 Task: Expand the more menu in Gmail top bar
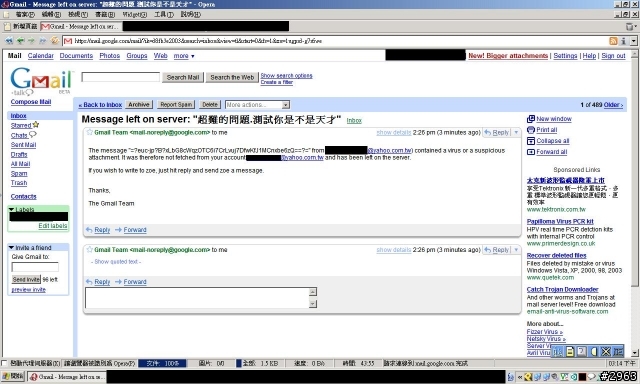[x=184, y=55]
